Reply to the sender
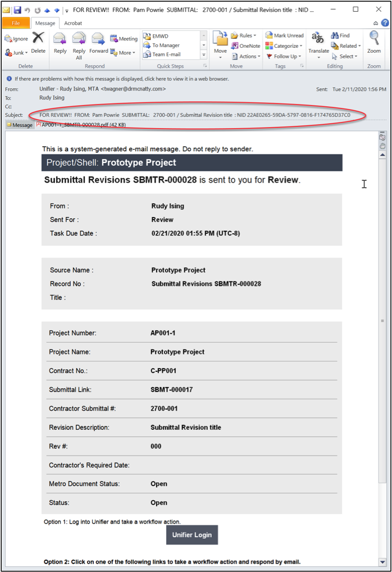The image size is (392, 572). point(60,43)
